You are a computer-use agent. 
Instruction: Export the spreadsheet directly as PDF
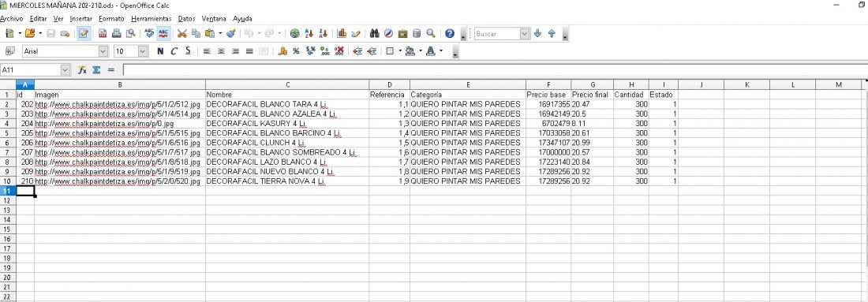tap(103, 34)
